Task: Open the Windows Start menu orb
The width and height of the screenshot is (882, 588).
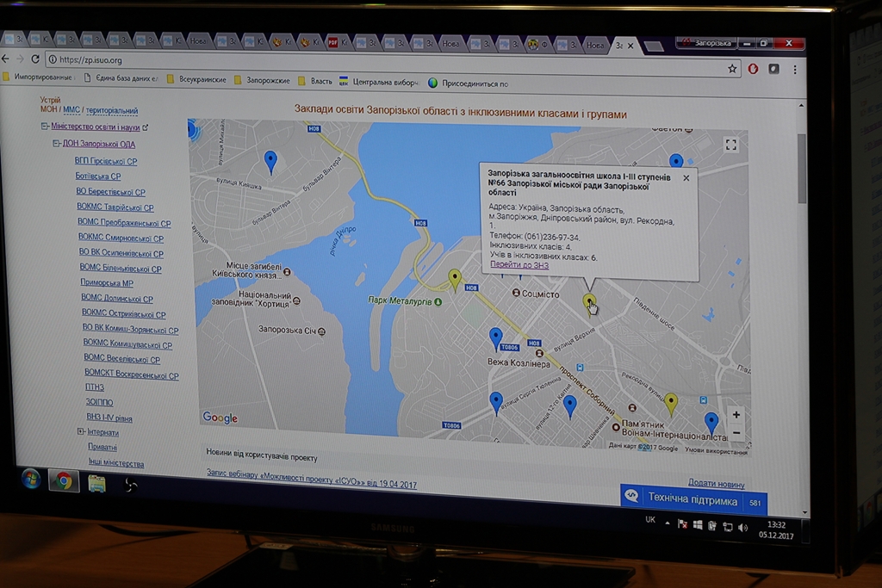Action: (x=31, y=479)
